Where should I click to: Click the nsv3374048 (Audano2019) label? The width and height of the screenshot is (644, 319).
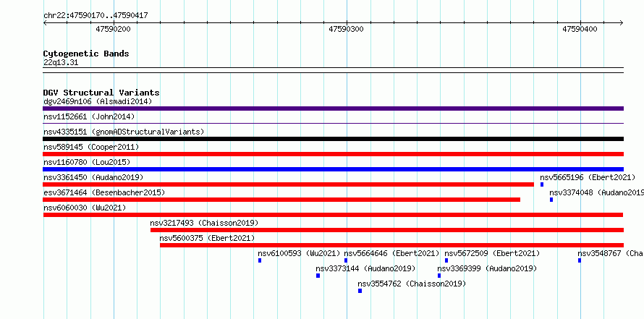point(596,192)
